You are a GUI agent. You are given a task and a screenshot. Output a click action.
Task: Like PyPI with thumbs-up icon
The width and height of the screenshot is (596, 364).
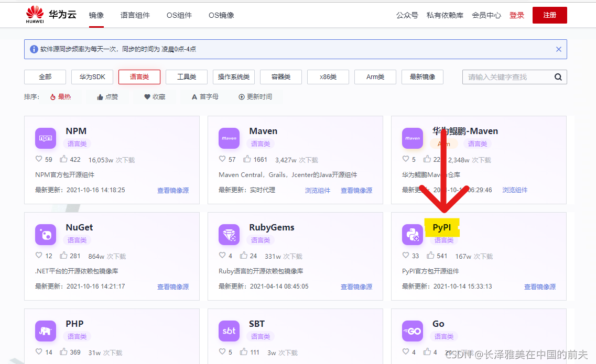(x=430, y=256)
